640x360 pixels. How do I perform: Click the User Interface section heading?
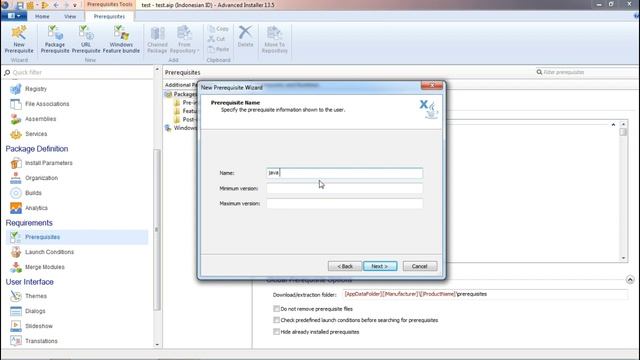pos(29,282)
